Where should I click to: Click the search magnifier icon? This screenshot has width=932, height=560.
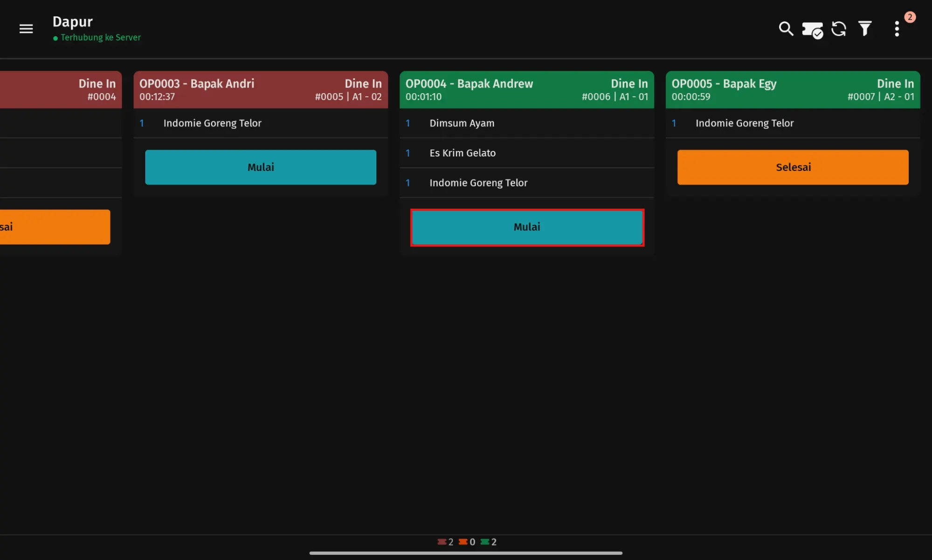[x=786, y=29]
